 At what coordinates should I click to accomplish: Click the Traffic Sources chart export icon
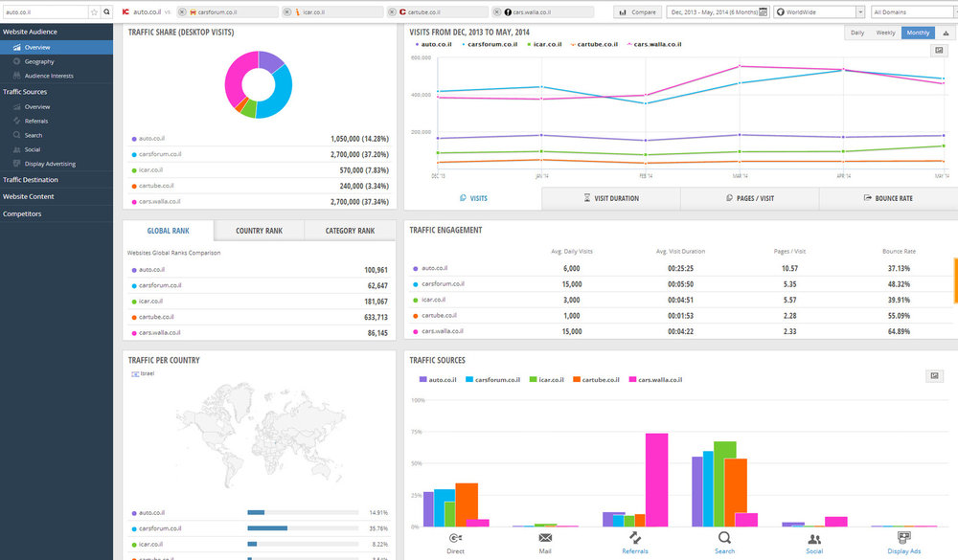point(934,375)
